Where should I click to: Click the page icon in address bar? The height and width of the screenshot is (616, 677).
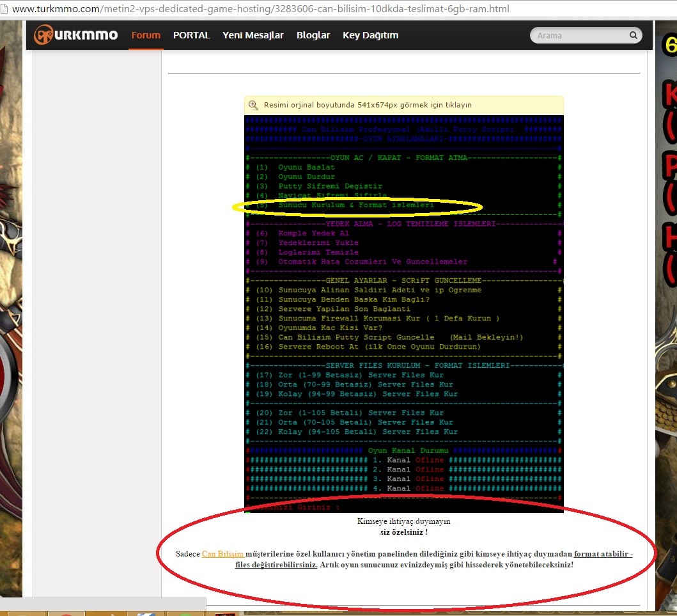[4, 9]
